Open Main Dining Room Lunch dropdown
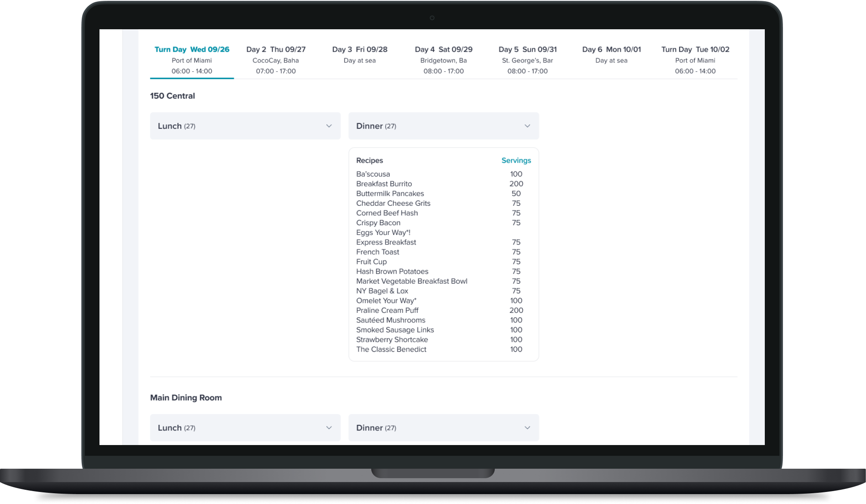 point(245,428)
